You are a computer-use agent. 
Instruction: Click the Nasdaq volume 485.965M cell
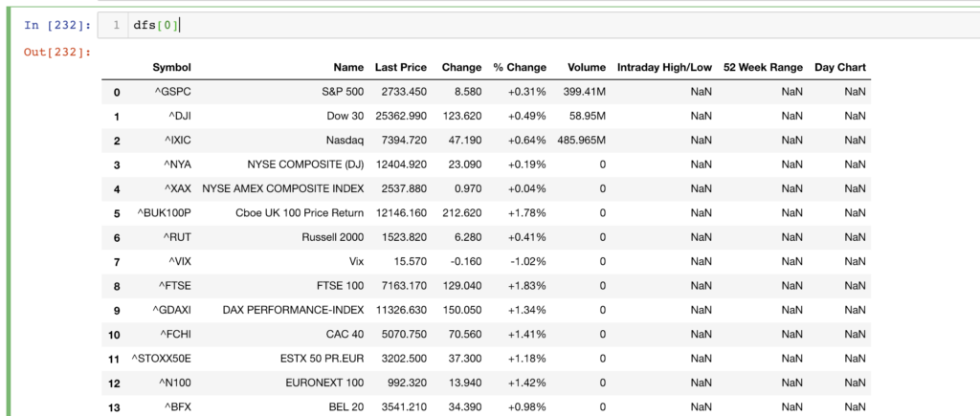click(581, 141)
